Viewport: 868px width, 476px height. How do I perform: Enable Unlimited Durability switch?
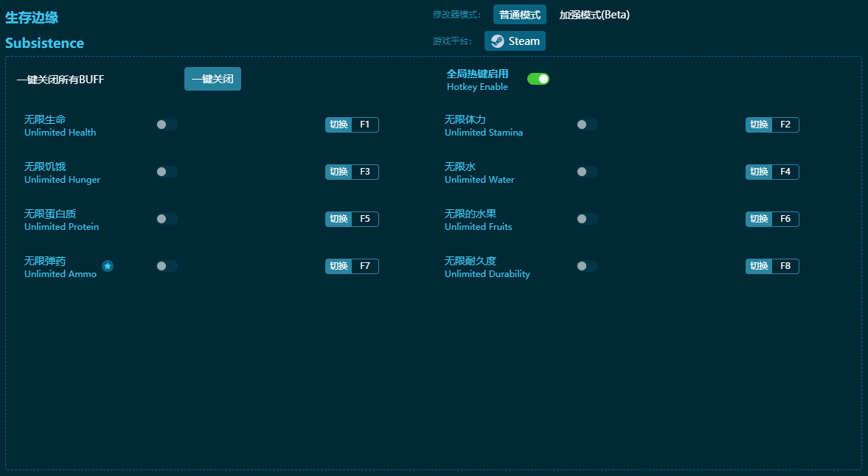tap(587, 266)
